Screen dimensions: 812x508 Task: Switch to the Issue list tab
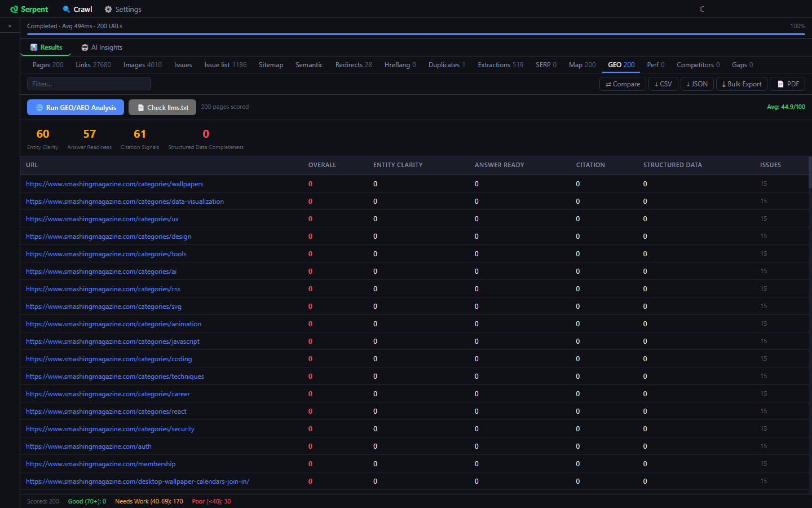(x=226, y=65)
